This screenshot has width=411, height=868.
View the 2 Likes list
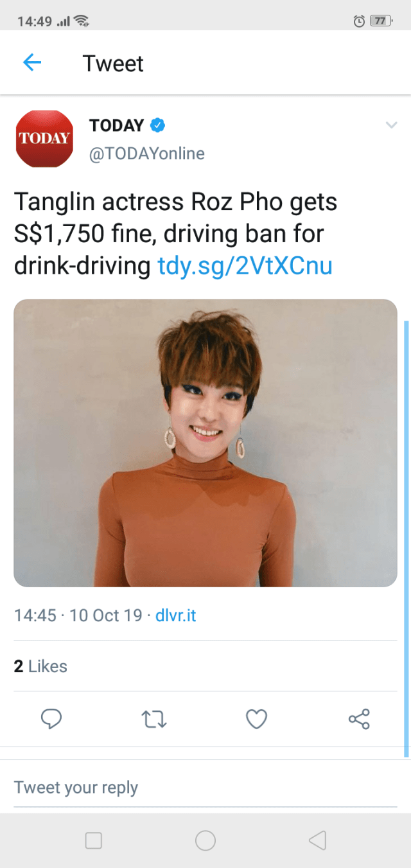[40, 666]
